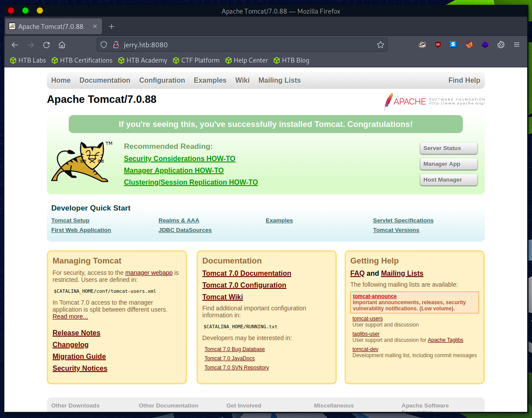
Task: Open the JDBC DataSources link
Action: tap(185, 230)
